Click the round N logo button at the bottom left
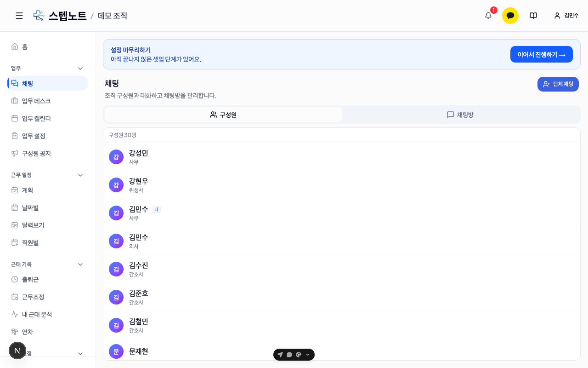The width and height of the screenshot is (588, 368). (17, 351)
